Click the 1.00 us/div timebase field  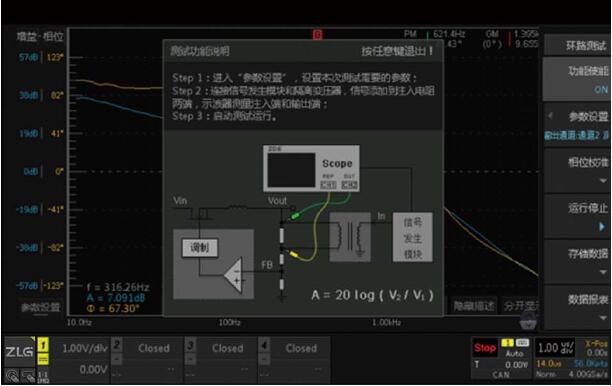pos(555,348)
